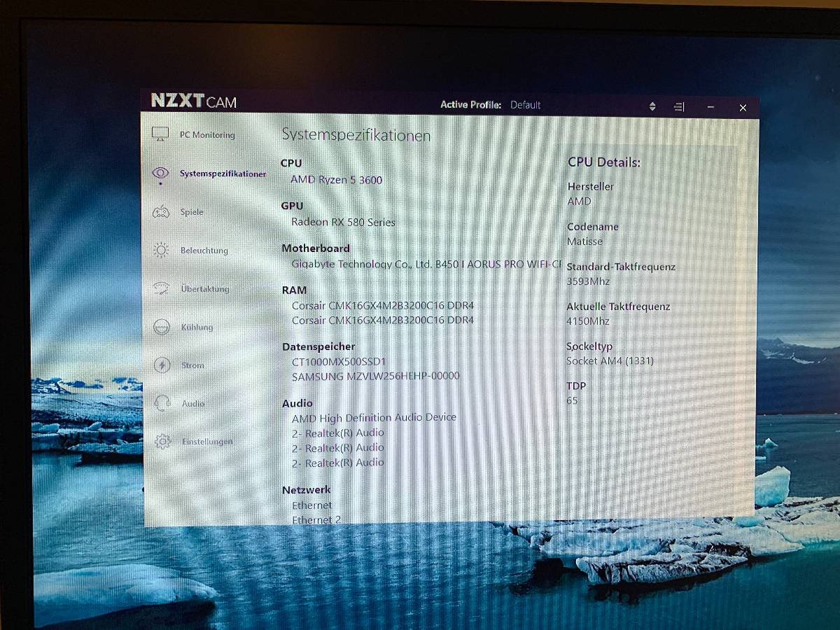Close the NZXT CAM window
Screen dimensions: 840x630
click(743, 108)
